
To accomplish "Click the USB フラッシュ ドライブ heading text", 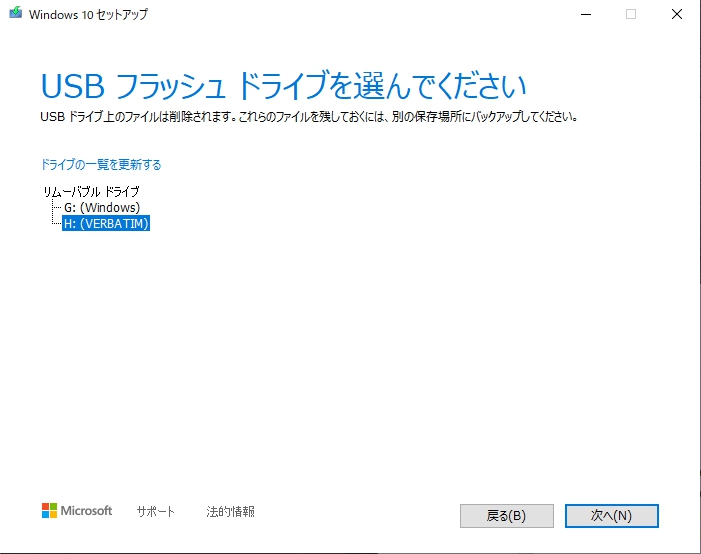I will (x=283, y=86).
